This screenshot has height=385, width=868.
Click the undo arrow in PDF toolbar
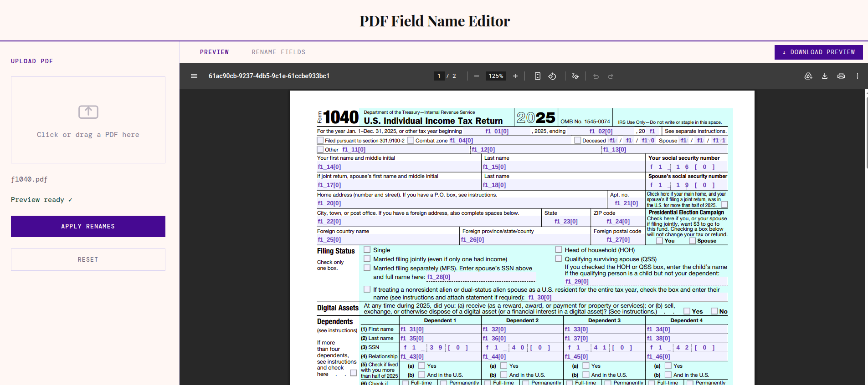pyautogui.click(x=596, y=76)
